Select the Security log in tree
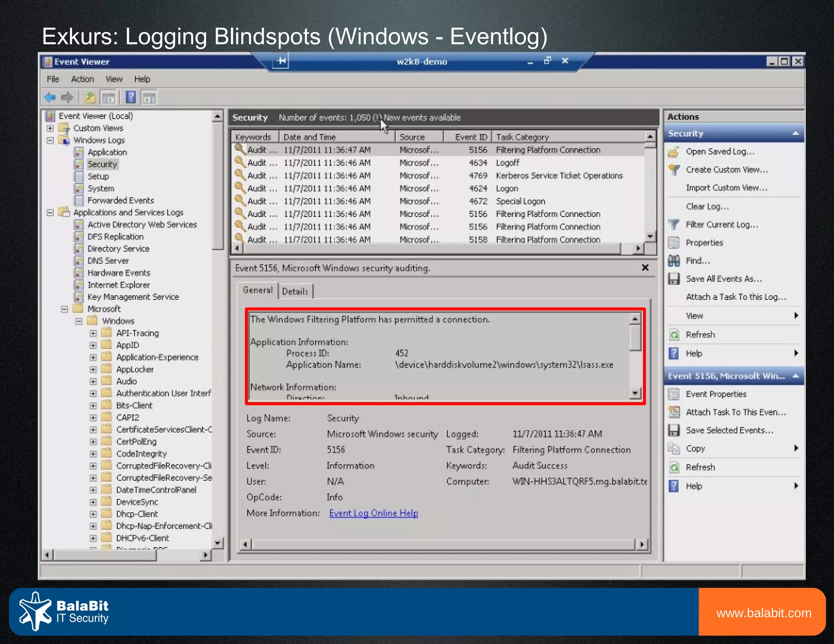 (102, 164)
